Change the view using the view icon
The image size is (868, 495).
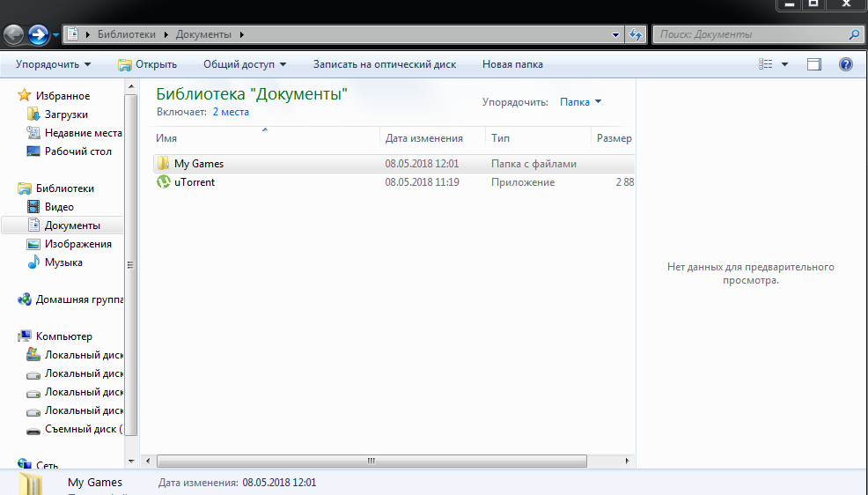click(x=766, y=64)
